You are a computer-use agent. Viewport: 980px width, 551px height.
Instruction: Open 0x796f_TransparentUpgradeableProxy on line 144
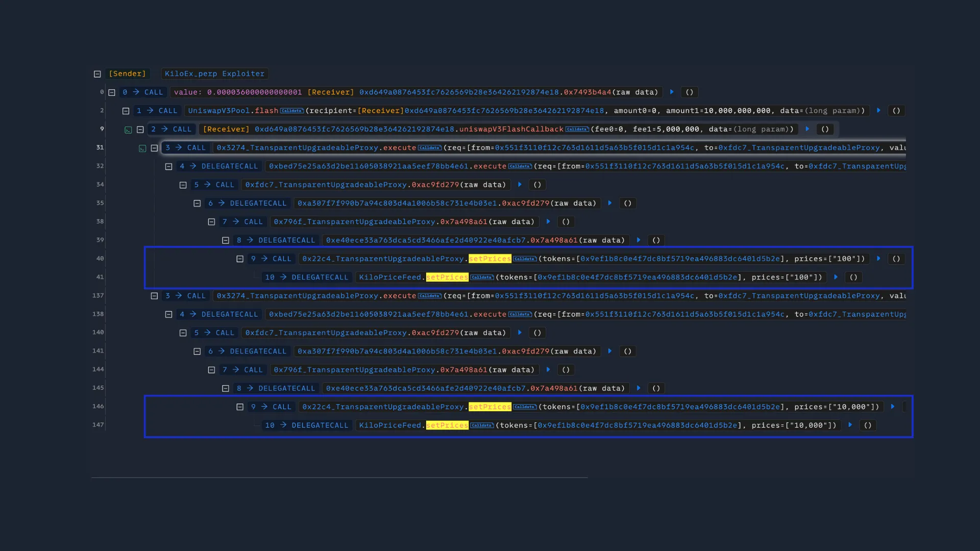coord(354,369)
